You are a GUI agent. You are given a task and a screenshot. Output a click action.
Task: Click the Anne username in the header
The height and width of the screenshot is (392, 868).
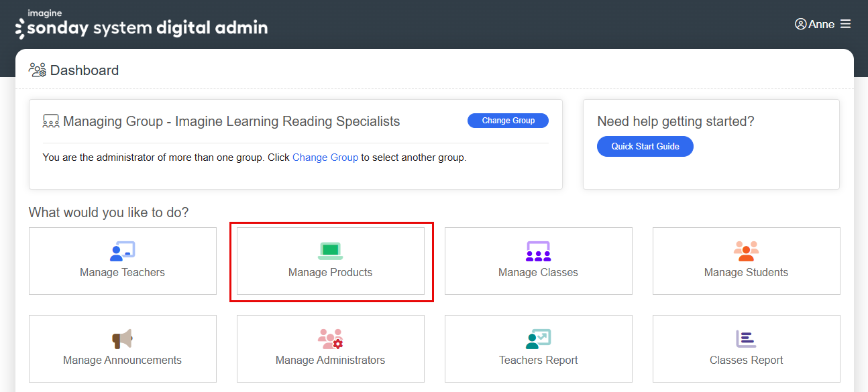821,24
